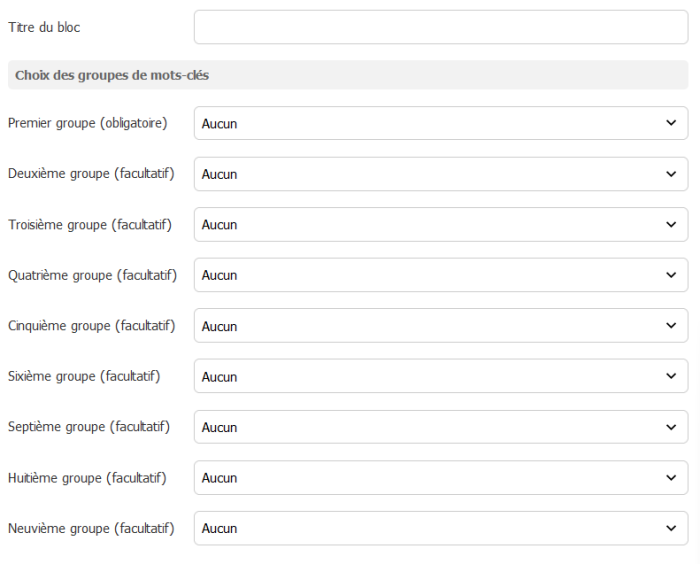Open the Cinquième groupe combo box

pyautogui.click(x=440, y=326)
